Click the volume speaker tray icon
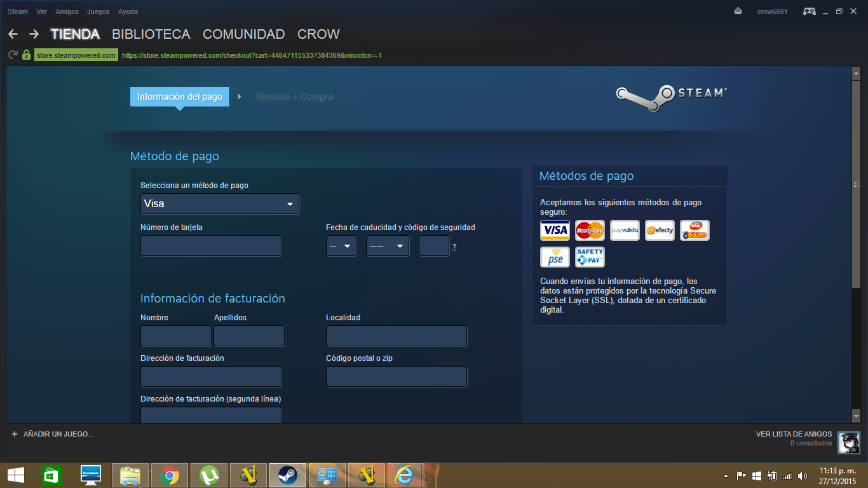The width and height of the screenshot is (868, 488). coord(803,475)
